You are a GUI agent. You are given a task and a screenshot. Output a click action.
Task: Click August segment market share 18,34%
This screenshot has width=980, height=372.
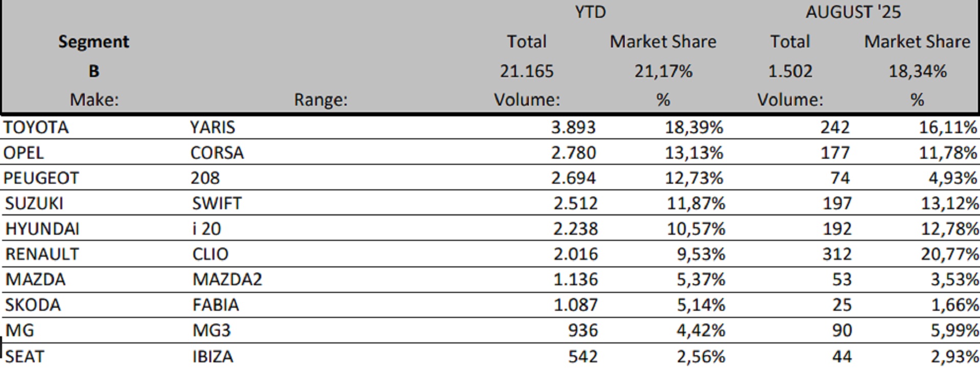tap(917, 71)
